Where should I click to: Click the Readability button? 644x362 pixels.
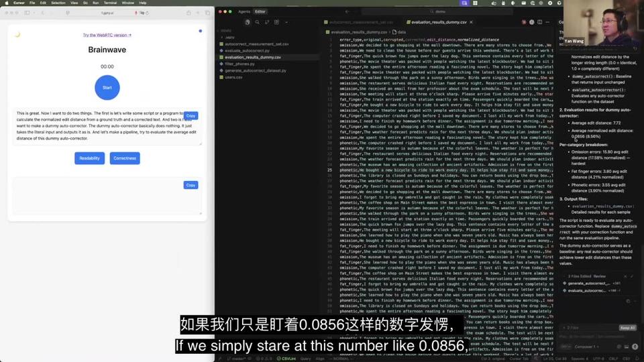click(89, 158)
